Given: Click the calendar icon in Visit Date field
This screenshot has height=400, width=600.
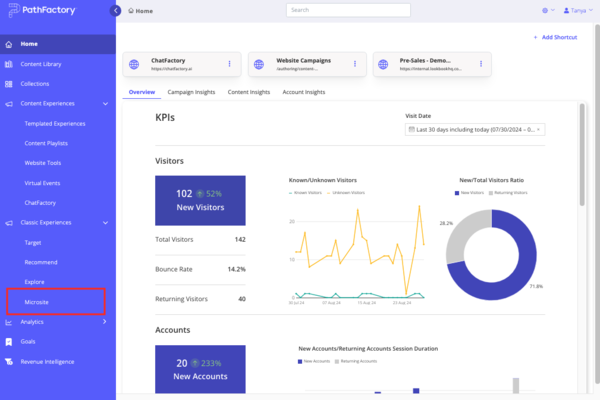Looking at the screenshot, I should point(412,129).
